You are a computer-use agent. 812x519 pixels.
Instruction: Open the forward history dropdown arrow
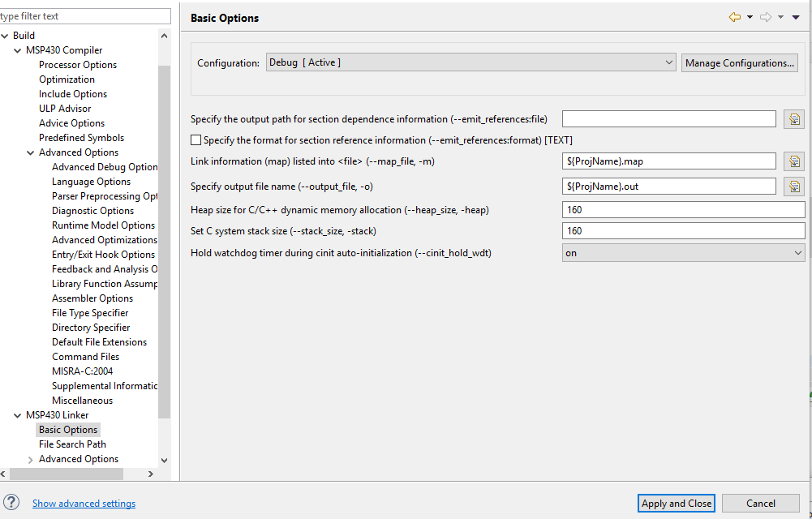point(780,18)
